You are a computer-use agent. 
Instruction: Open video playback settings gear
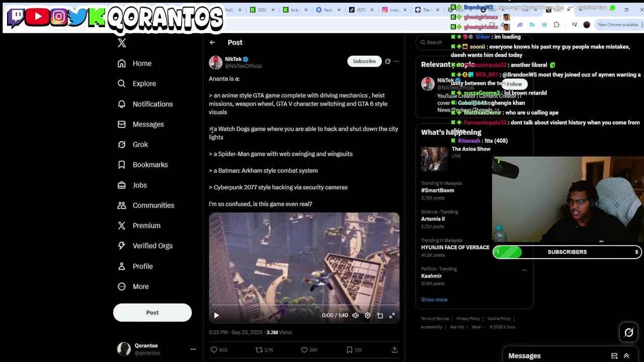[x=368, y=315]
